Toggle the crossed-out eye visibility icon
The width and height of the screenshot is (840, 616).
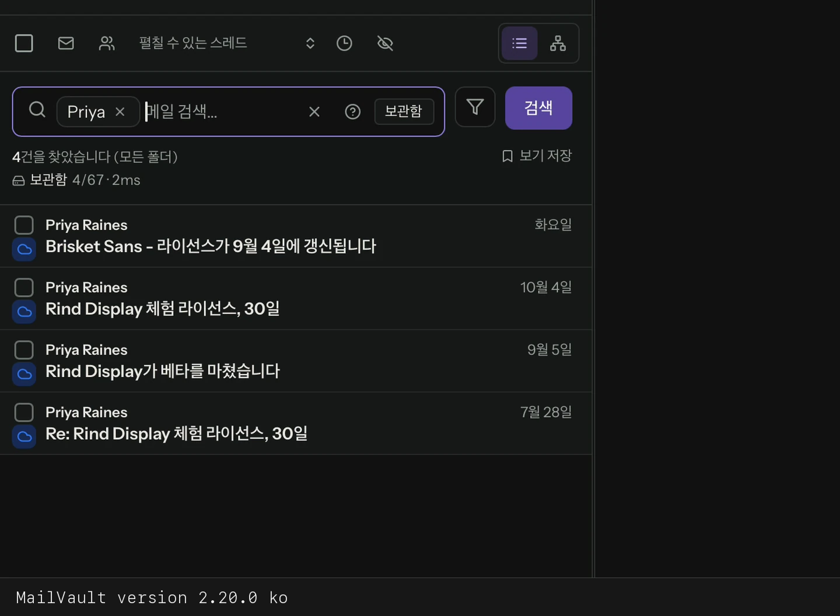click(x=385, y=43)
